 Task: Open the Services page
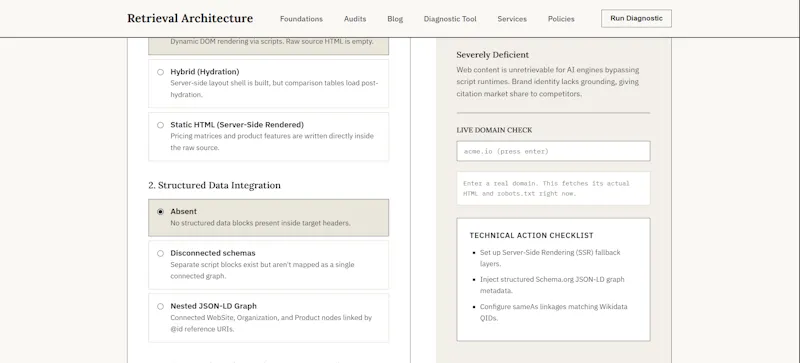click(x=512, y=19)
